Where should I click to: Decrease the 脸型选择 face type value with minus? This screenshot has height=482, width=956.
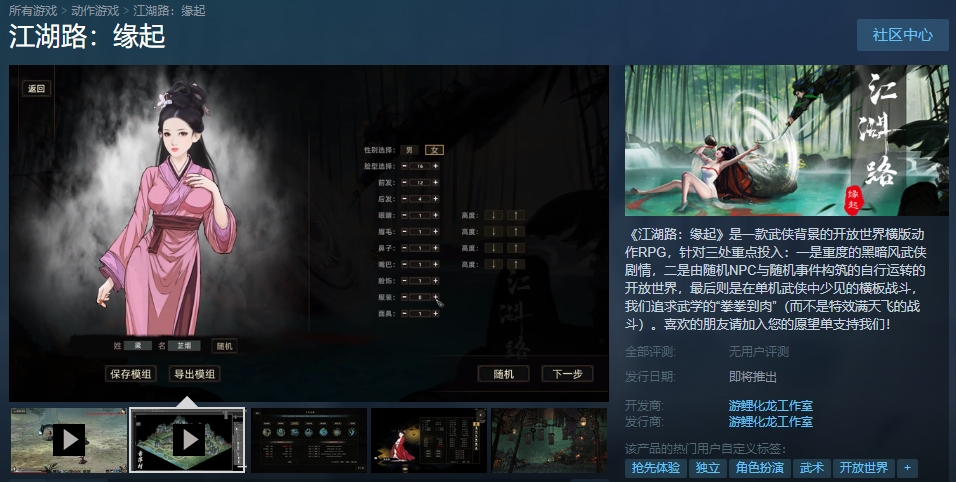404,166
